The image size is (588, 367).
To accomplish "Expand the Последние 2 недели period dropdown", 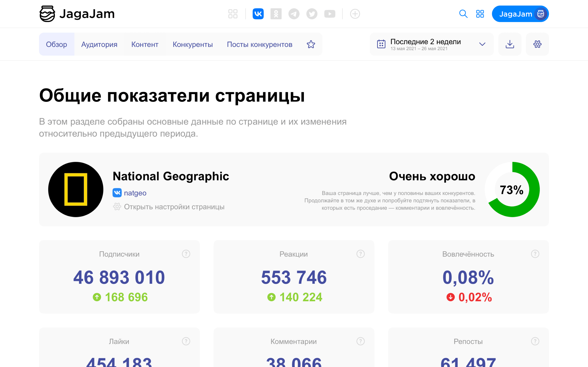I will click(x=432, y=44).
